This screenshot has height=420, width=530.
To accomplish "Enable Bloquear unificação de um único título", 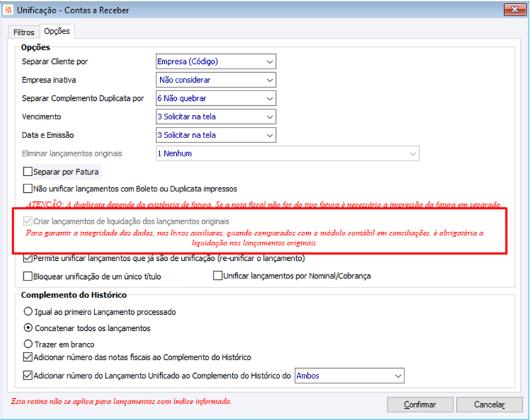I will (x=27, y=276).
